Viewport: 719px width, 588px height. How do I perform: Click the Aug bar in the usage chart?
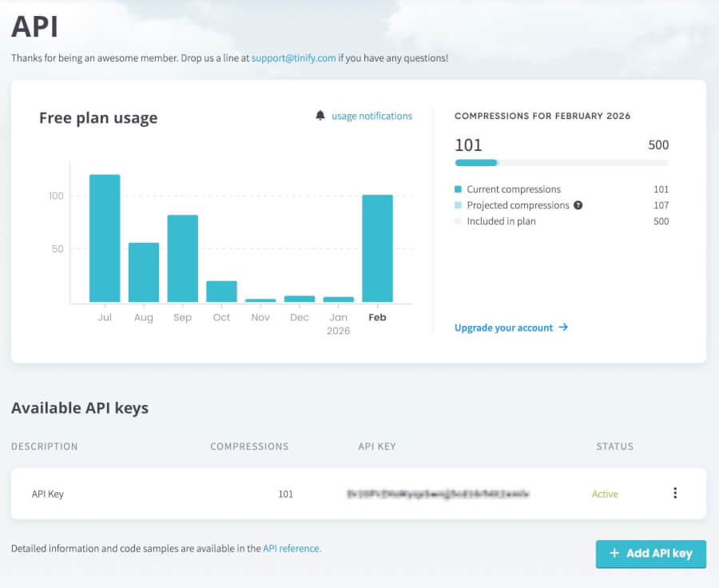(x=144, y=272)
